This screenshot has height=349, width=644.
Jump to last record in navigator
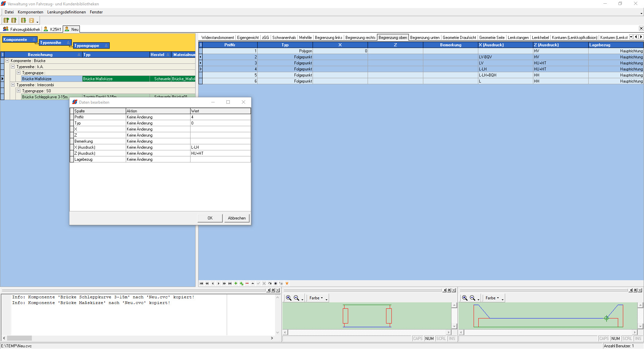tap(230, 284)
